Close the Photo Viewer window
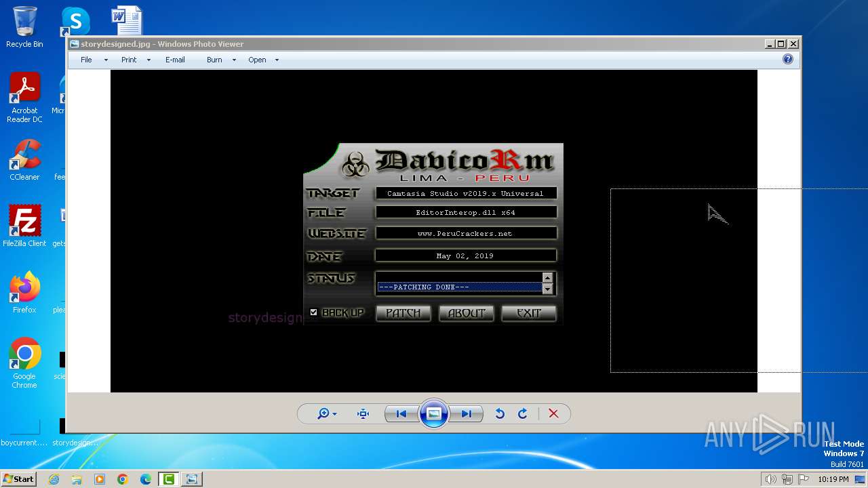 point(793,44)
